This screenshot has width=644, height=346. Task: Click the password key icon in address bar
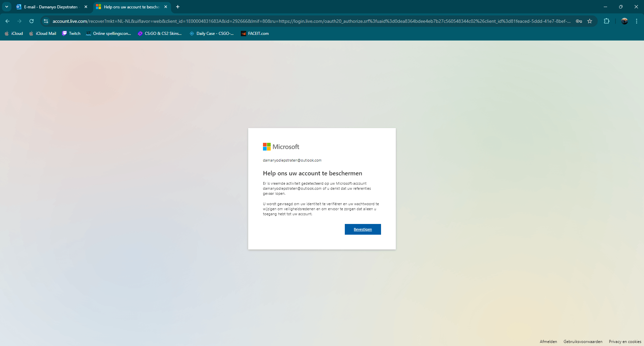[579, 21]
